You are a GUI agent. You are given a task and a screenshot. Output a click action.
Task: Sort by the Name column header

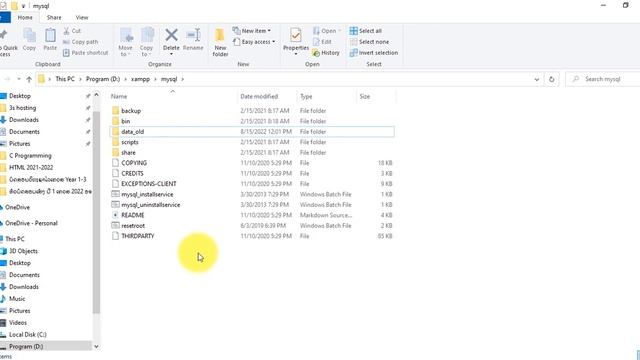[173, 97]
